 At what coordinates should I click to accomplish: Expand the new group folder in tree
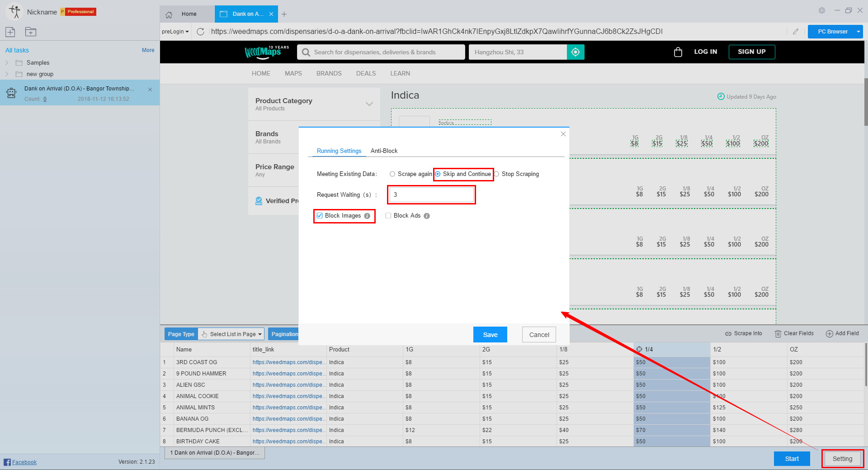coord(7,74)
